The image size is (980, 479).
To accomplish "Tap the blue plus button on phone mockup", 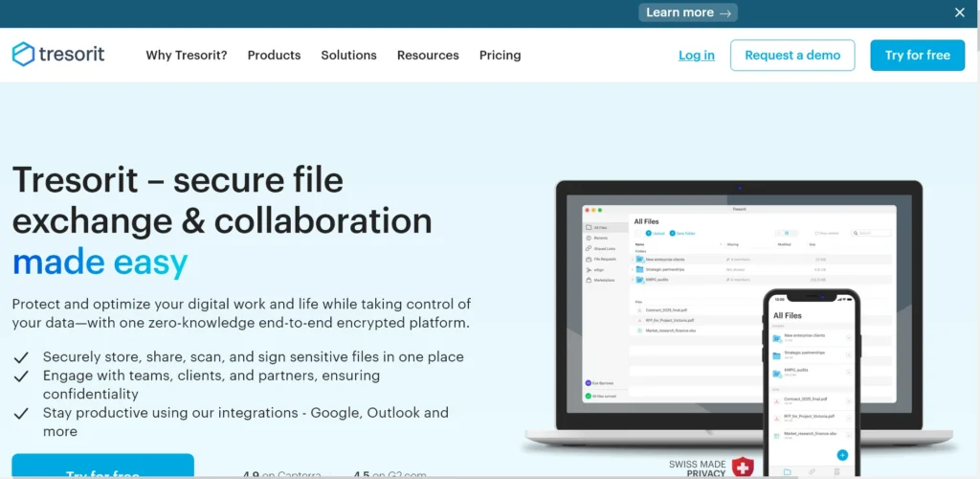I will point(842,455).
